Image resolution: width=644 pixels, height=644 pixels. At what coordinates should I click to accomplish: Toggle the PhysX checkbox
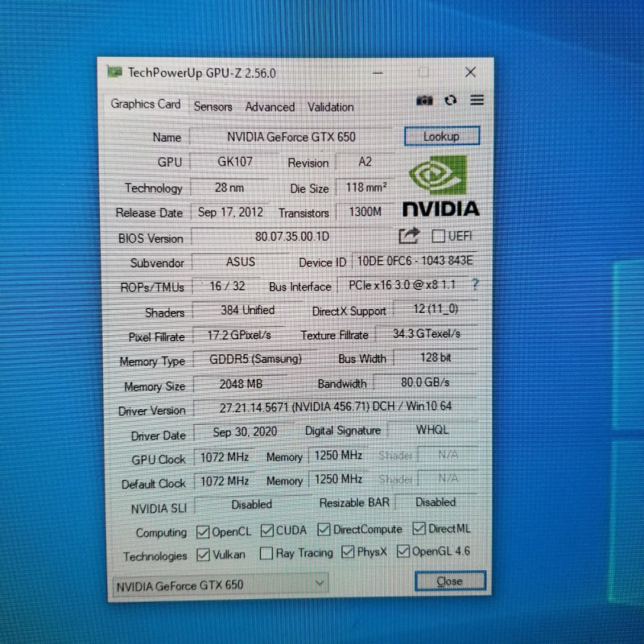pos(348,552)
